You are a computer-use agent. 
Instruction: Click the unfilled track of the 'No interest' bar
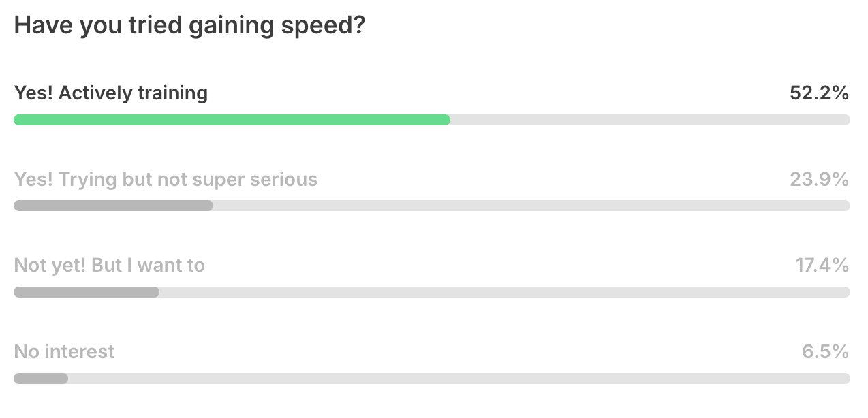(x=459, y=379)
